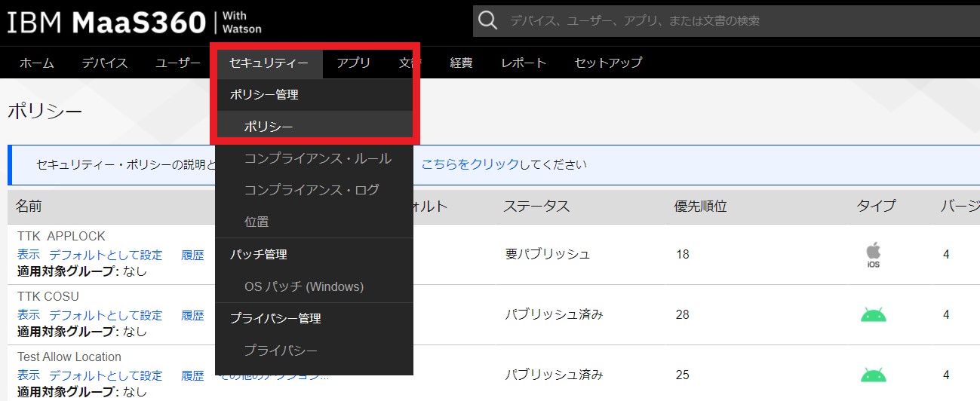
Task: Click 履歴 link under TTK APPLOCK
Action: coord(192,255)
